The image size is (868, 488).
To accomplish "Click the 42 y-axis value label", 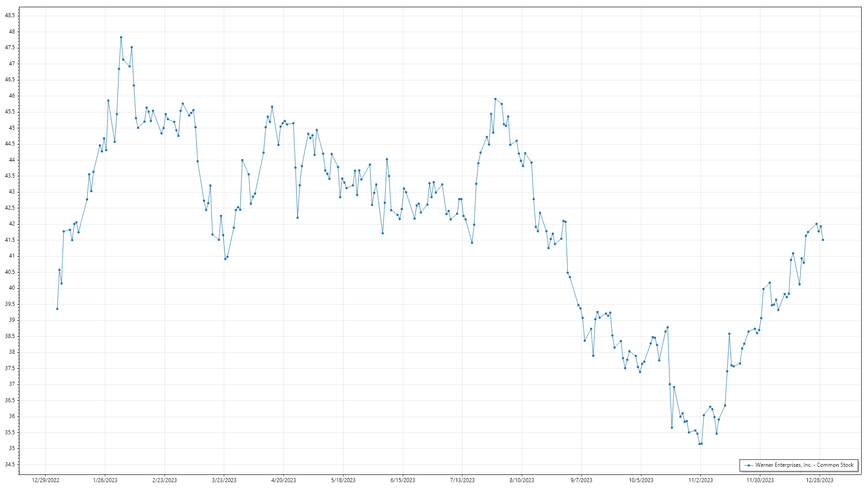I will [12, 224].
